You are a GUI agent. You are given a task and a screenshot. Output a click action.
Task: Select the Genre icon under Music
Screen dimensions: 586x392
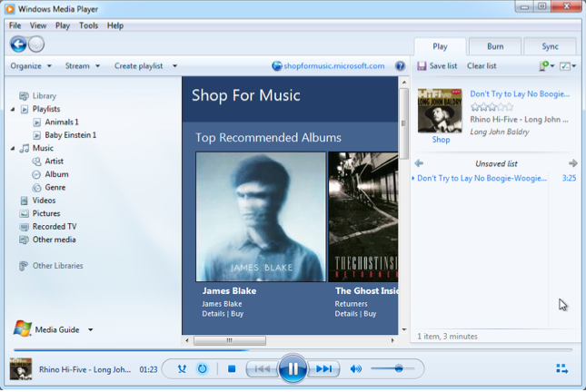pyautogui.click(x=36, y=188)
